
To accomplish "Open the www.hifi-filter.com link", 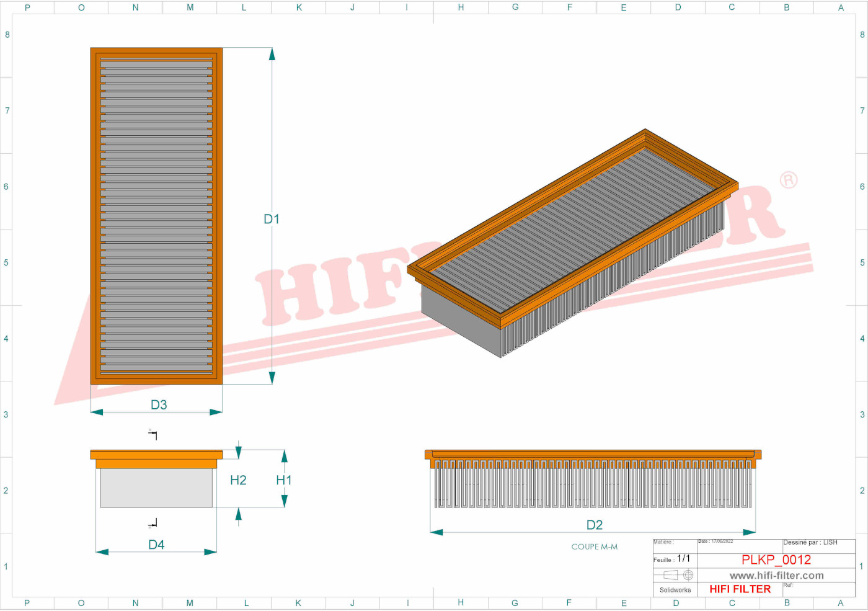I will 776,575.
